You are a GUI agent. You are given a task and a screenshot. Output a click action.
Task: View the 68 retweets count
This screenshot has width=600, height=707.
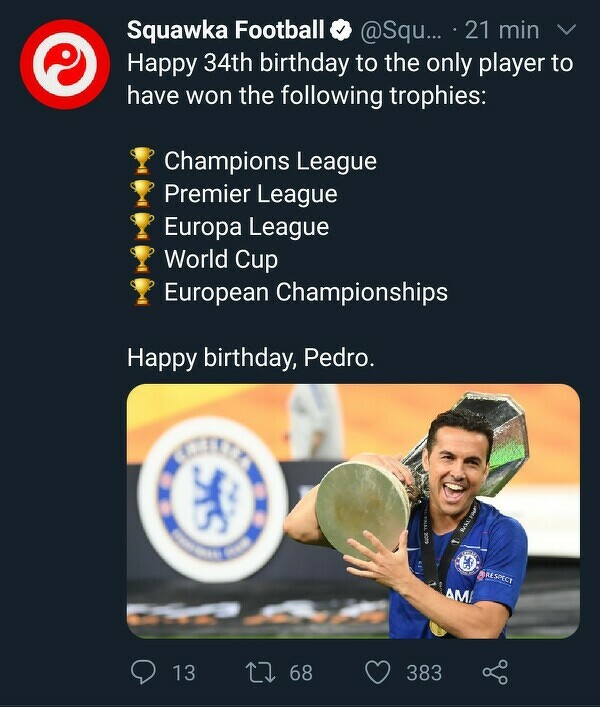(x=301, y=672)
